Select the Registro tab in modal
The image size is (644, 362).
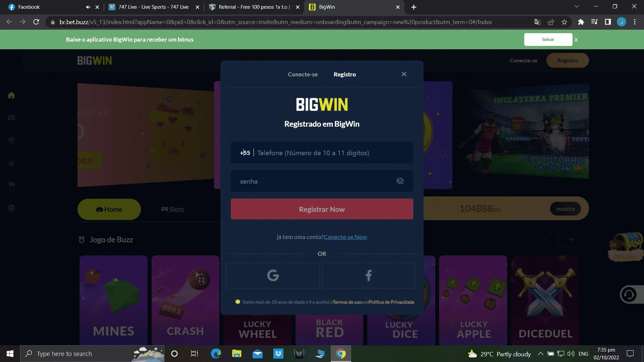click(344, 74)
